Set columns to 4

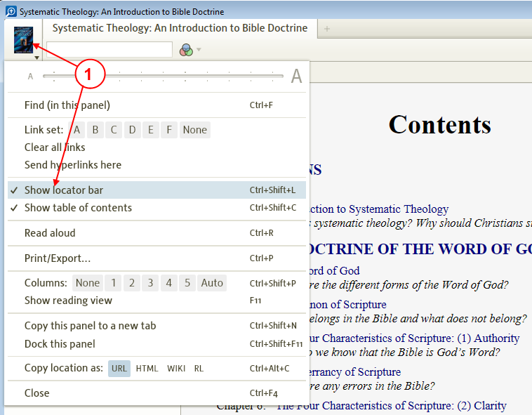pyautogui.click(x=169, y=283)
